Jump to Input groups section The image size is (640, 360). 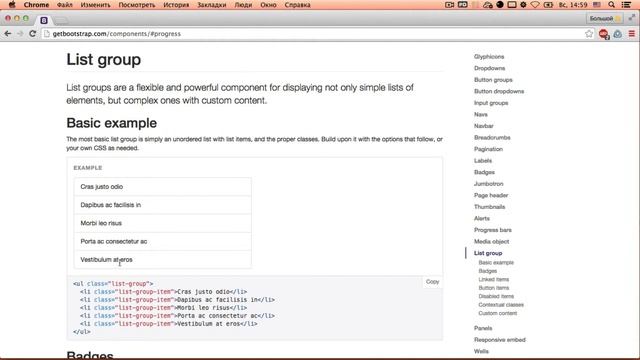(491, 103)
